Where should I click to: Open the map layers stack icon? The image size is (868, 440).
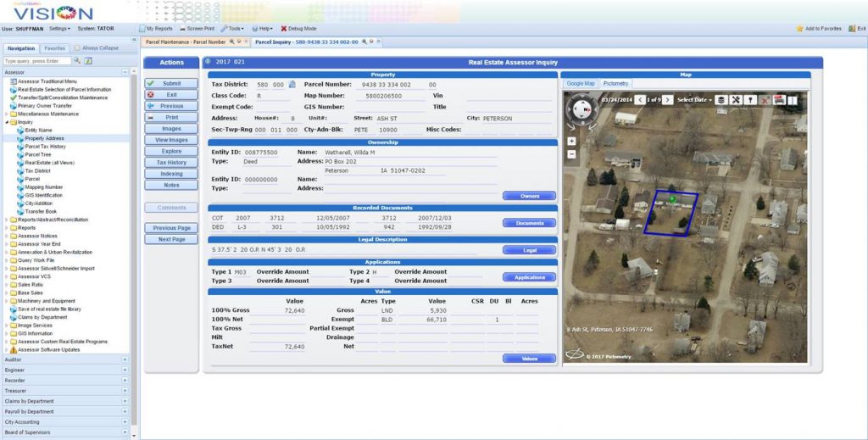coord(721,100)
